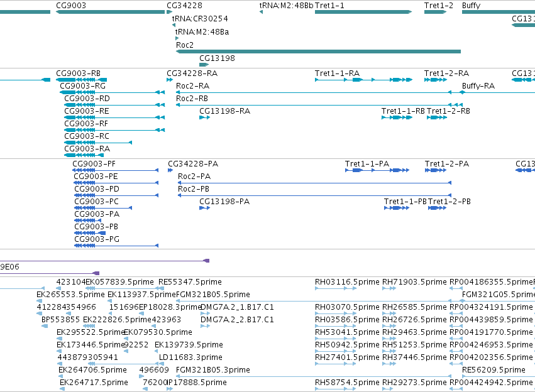This screenshot has width=535, height=392.
Task: Select the CG34228 gene label
Action: click(x=184, y=6)
